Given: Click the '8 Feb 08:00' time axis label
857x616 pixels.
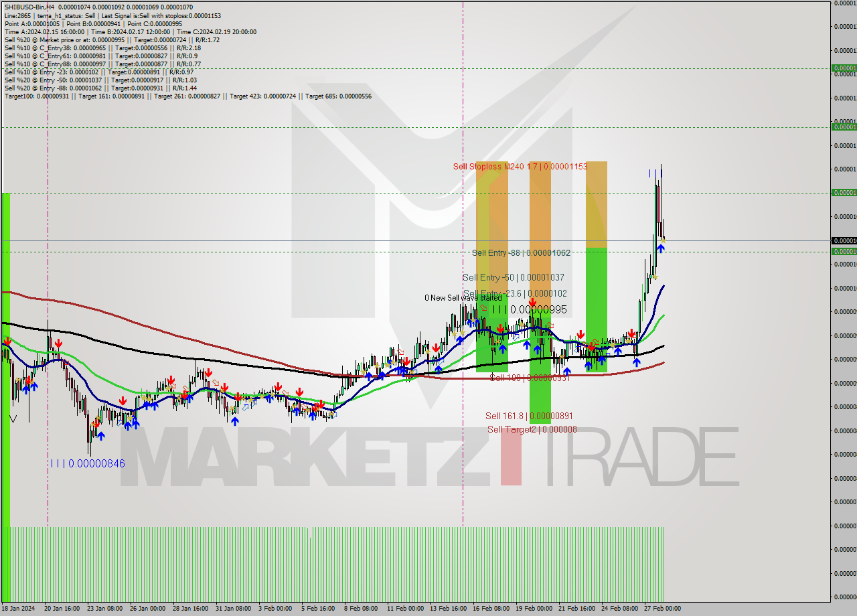Looking at the screenshot, I should [x=361, y=609].
